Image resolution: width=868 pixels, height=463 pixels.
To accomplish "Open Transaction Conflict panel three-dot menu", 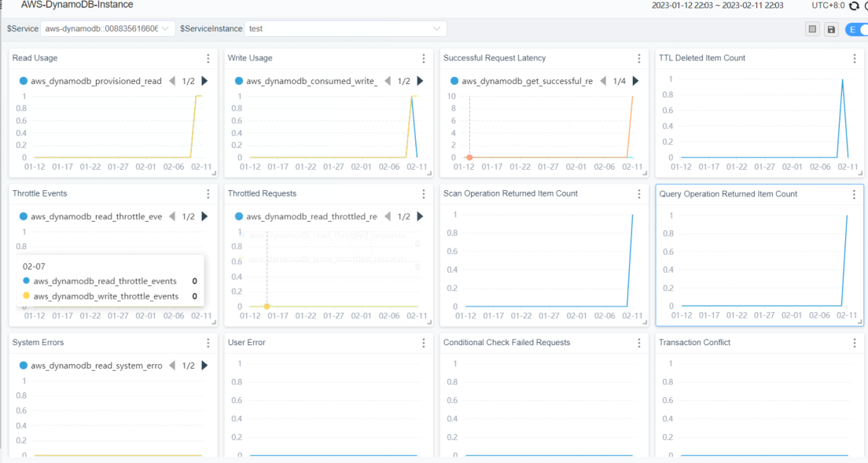I will [x=854, y=343].
